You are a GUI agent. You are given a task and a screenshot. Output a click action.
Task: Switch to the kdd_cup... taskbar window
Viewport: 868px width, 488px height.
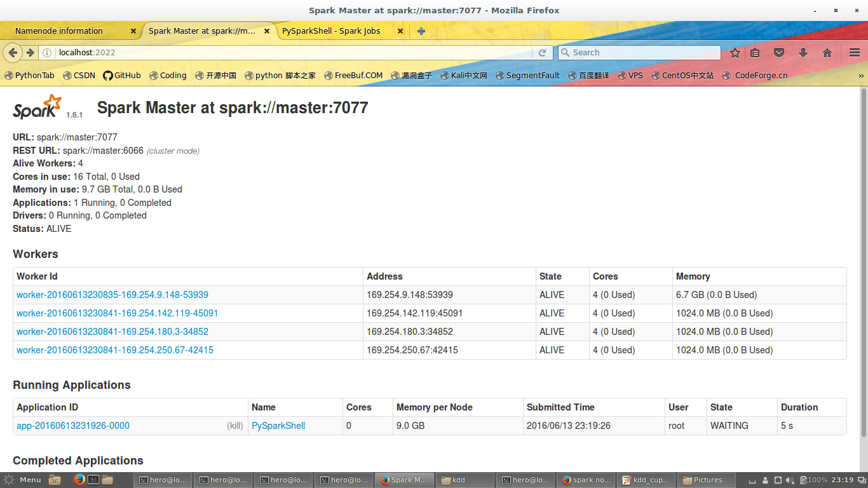(x=646, y=480)
